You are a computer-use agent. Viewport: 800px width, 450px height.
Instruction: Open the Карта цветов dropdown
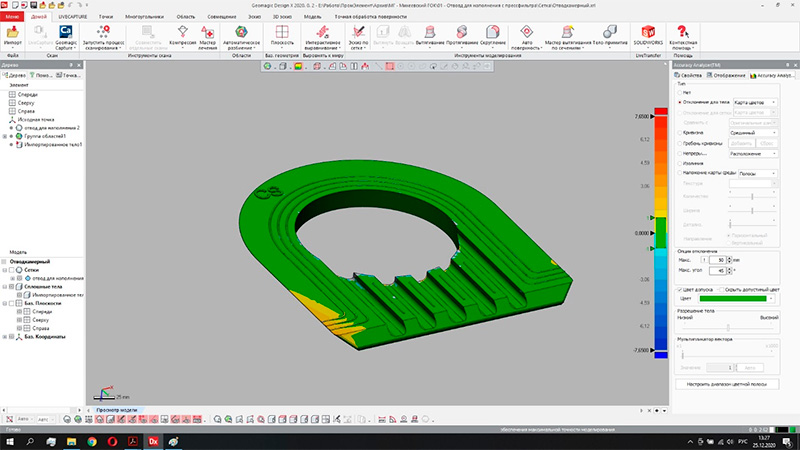click(x=755, y=102)
